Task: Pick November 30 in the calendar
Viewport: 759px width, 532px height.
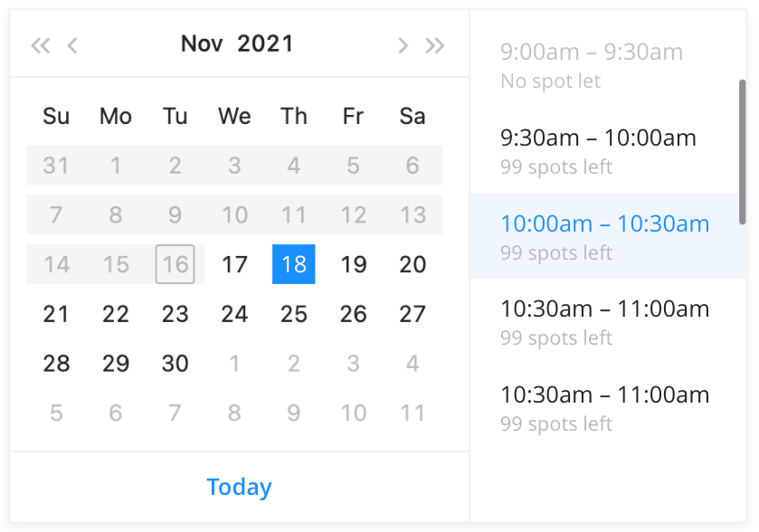Action: tap(175, 363)
